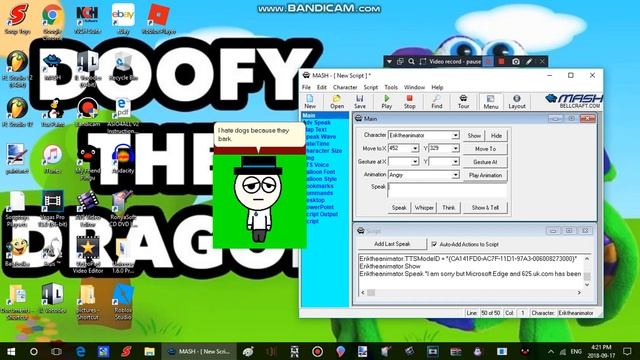
Task: Click the Move To button
Action: click(x=485, y=149)
